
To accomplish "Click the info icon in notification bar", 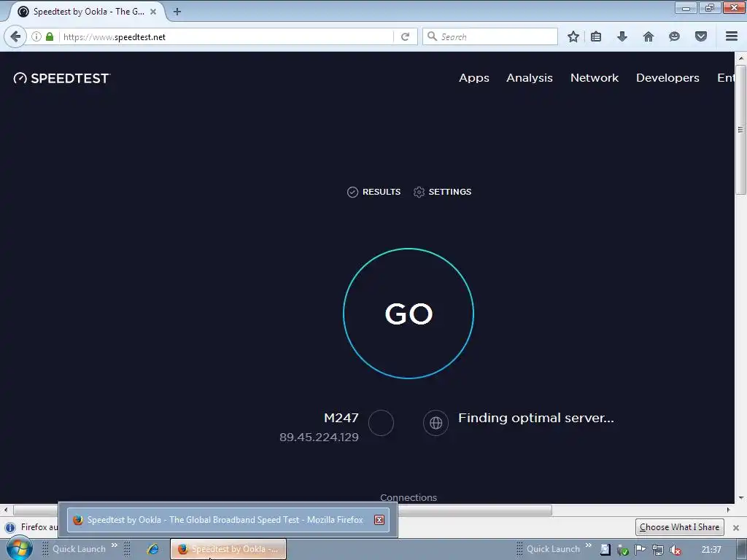I will pos(10,528).
